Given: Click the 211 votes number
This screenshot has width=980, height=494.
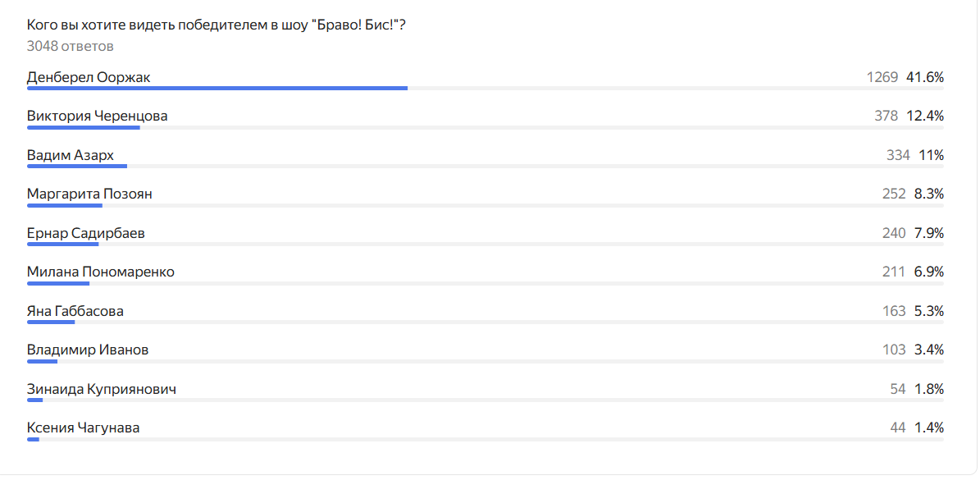Looking at the screenshot, I should (x=893, y=272).
